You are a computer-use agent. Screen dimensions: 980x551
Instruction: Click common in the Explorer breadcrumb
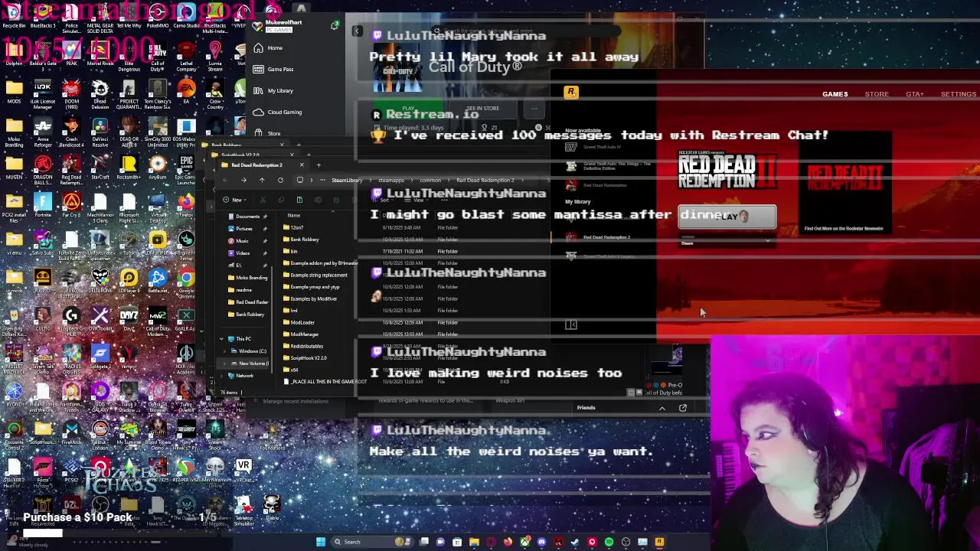point(430,181)
